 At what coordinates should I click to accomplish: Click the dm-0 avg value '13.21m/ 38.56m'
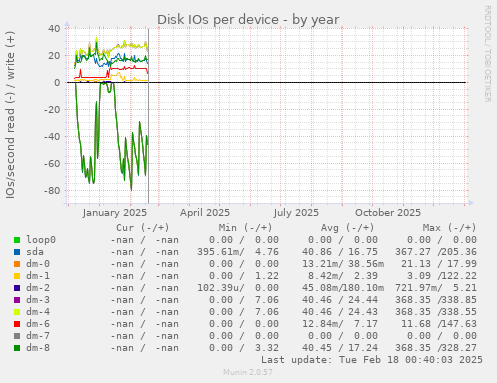343,264
